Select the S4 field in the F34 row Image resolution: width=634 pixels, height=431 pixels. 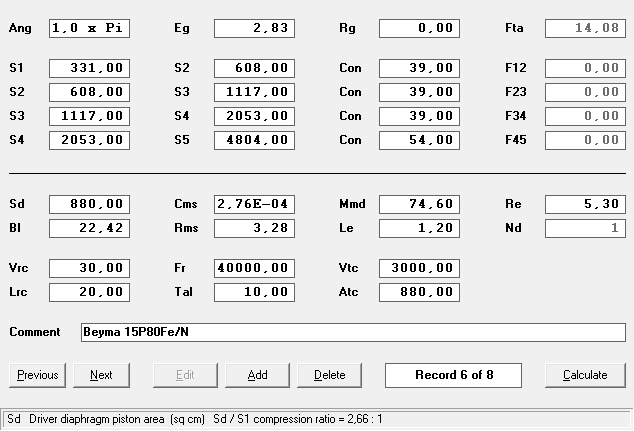254,116
